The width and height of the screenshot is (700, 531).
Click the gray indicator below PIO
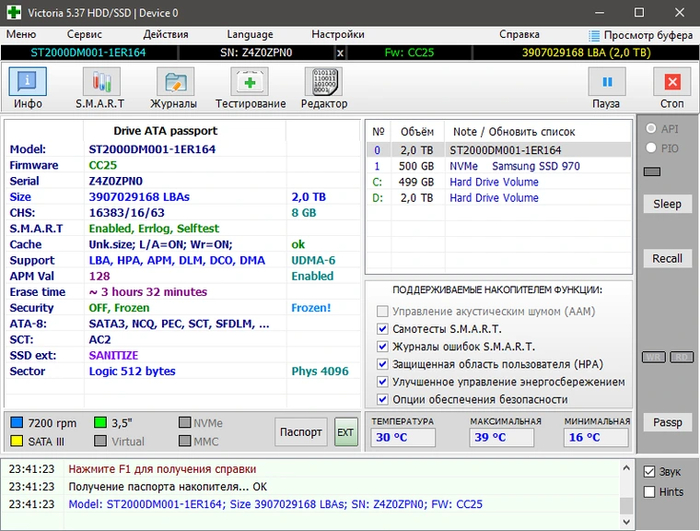(652, 171)
